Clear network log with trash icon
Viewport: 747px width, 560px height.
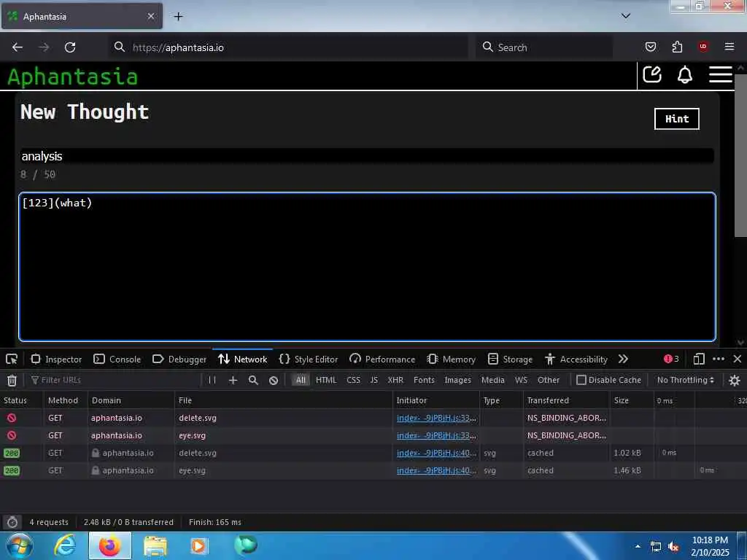[x=12, y=380]
